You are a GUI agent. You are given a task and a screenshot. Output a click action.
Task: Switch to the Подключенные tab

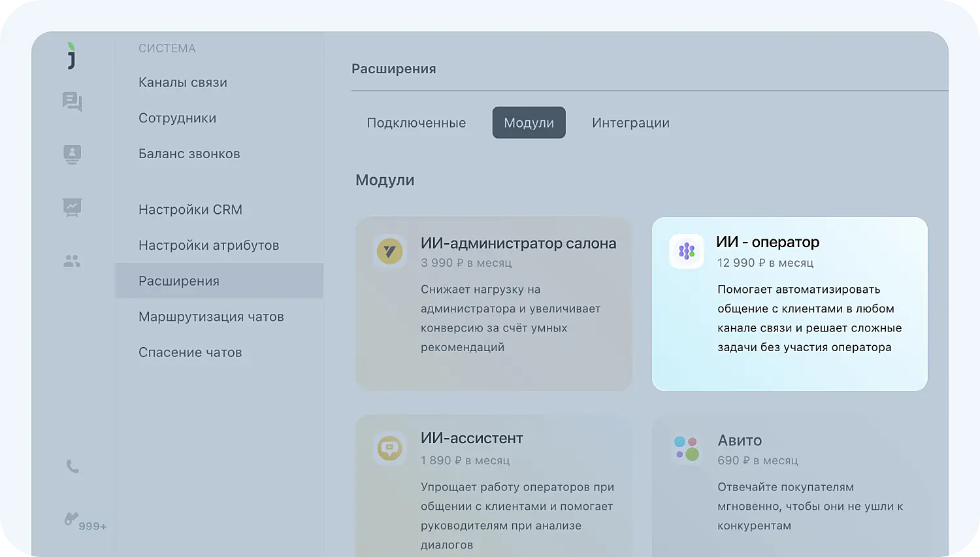(416, 122)
